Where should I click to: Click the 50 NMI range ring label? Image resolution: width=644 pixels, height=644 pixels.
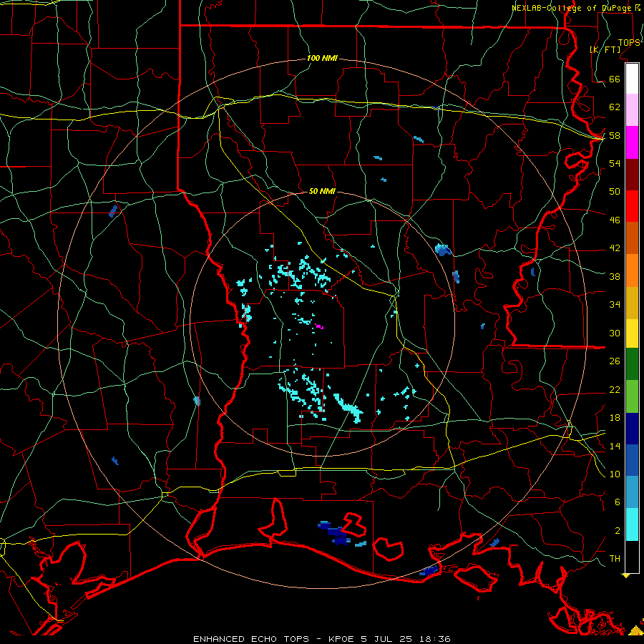322,191
